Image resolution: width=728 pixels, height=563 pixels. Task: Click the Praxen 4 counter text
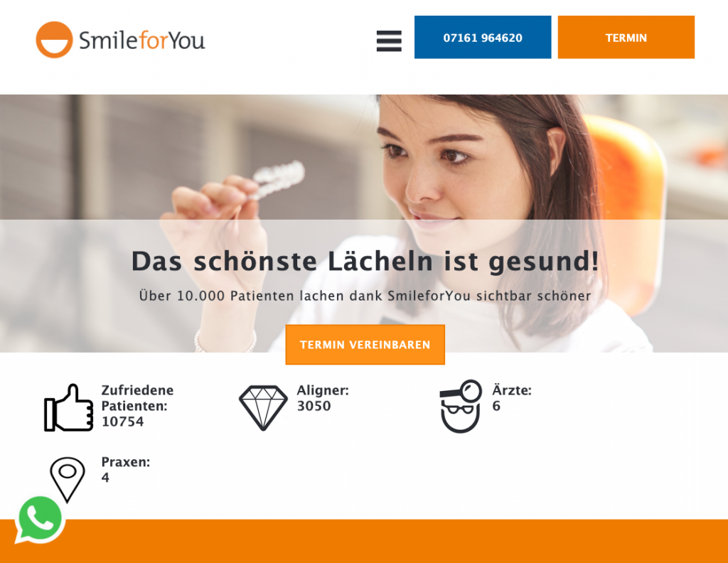pyautogui.click(x=125, y=470)
